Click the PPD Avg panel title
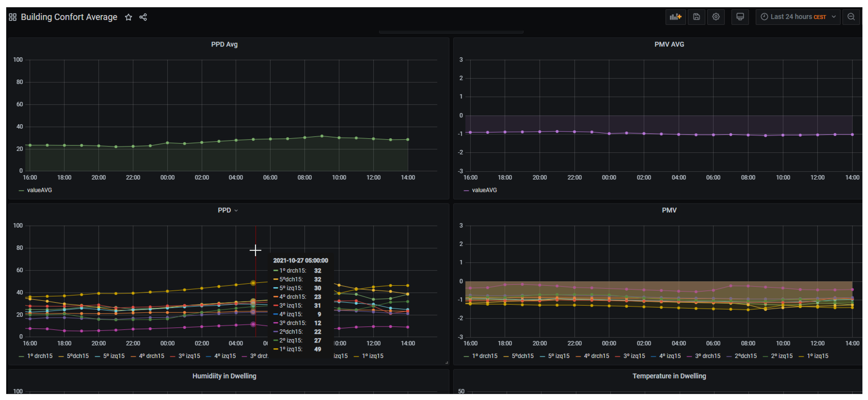Image resolution: width=868 pixels, height=400 pixels. pos(224,44)
